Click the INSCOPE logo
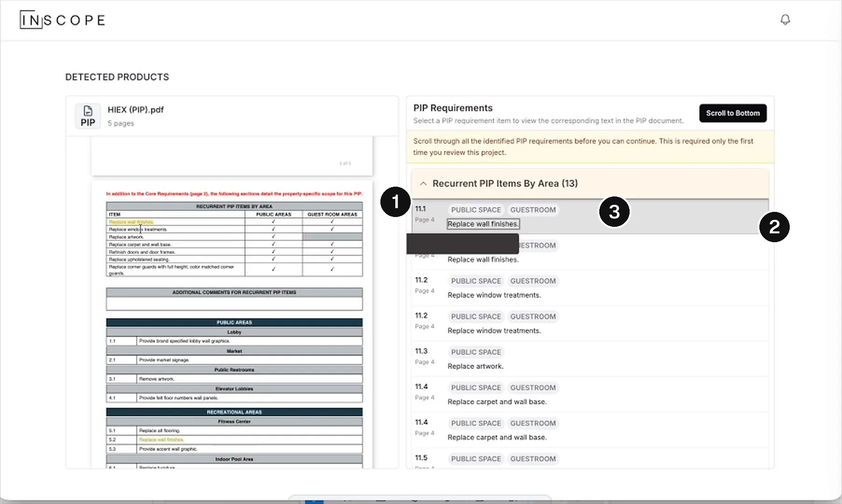 (x=63, y=20)
